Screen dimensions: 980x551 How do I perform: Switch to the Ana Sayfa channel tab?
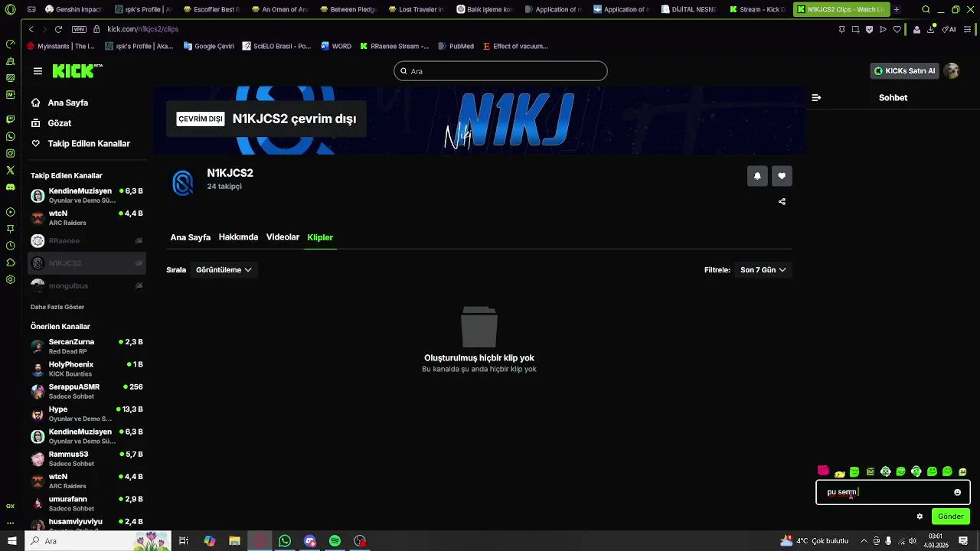[x=190, y=237]
